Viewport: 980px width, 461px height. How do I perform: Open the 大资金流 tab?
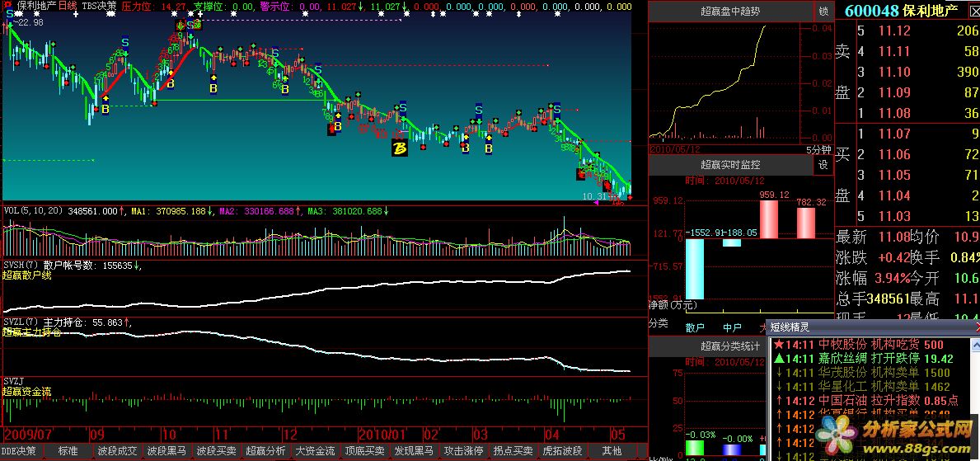[x=315, y=451]
